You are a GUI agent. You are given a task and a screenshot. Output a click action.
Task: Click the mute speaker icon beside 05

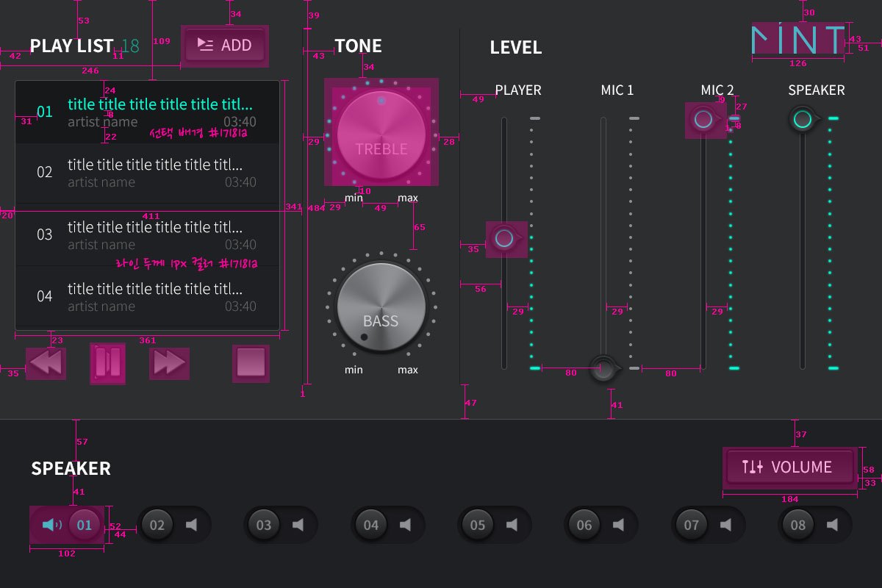tap(512, 525)
